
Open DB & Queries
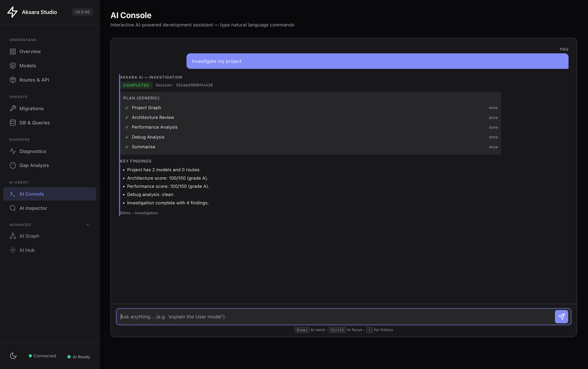pyautogui.click(x=50, y=122)
